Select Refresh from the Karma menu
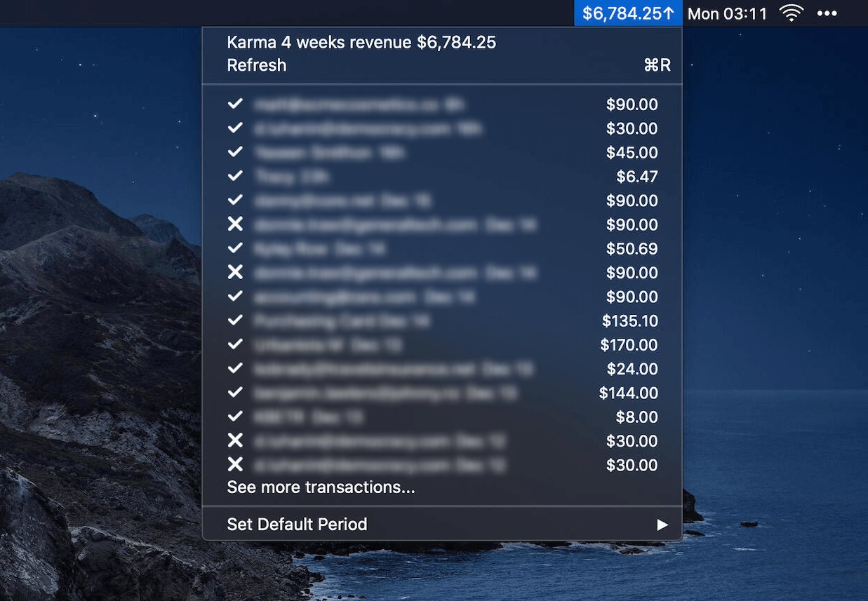The width and height of the screenshot is (868, 601). (x=257, y=65)
